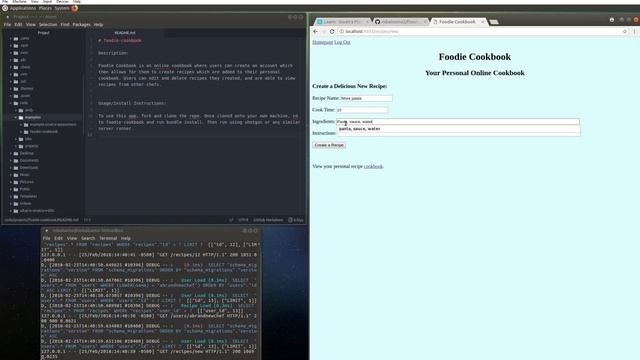Click the site info icon before localhost
Screen dimensions: 640x360
[x=342, y=31]
